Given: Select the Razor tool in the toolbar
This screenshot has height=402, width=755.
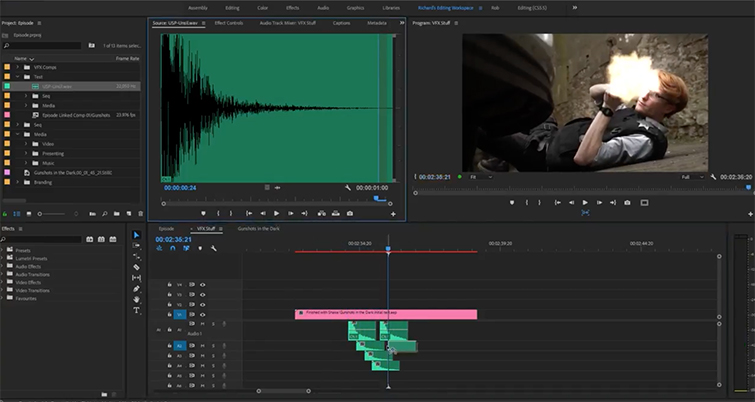Looking at the screenshot, I should (x=137, y=267).
